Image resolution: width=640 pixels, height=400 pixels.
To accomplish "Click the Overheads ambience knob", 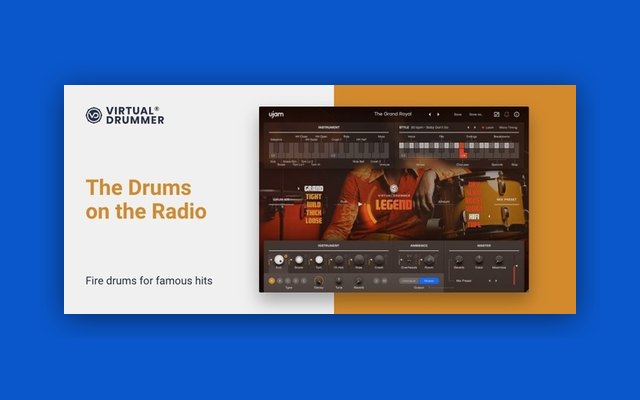I will 409,260.
